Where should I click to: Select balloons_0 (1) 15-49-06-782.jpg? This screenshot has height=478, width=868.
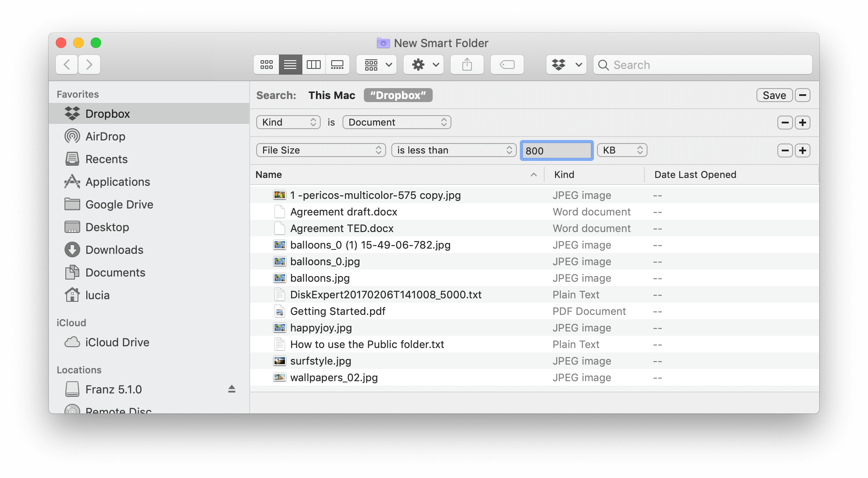[x=535, y=245]
